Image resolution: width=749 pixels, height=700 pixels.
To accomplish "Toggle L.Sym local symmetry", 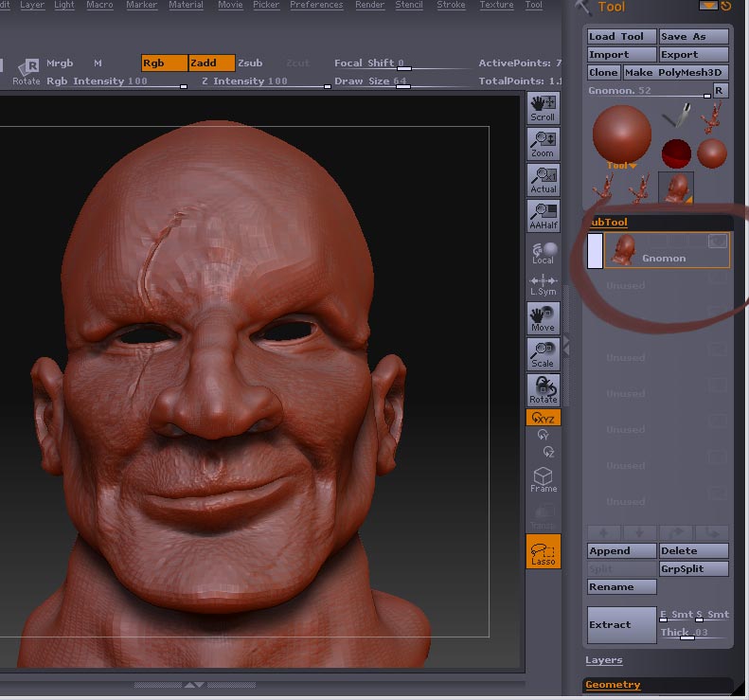I will 544,285.
